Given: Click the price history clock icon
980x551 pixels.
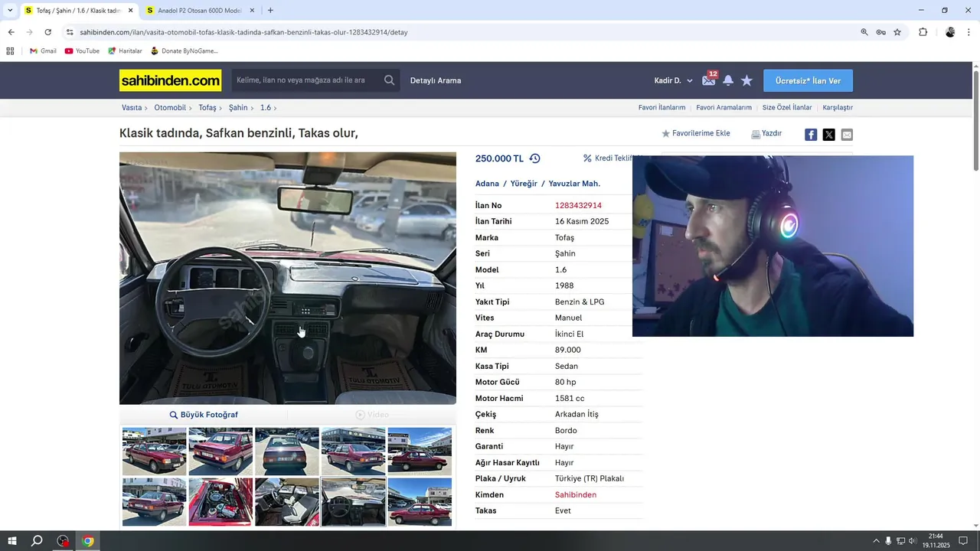Looking at the screenshot, I should point(534,158).
